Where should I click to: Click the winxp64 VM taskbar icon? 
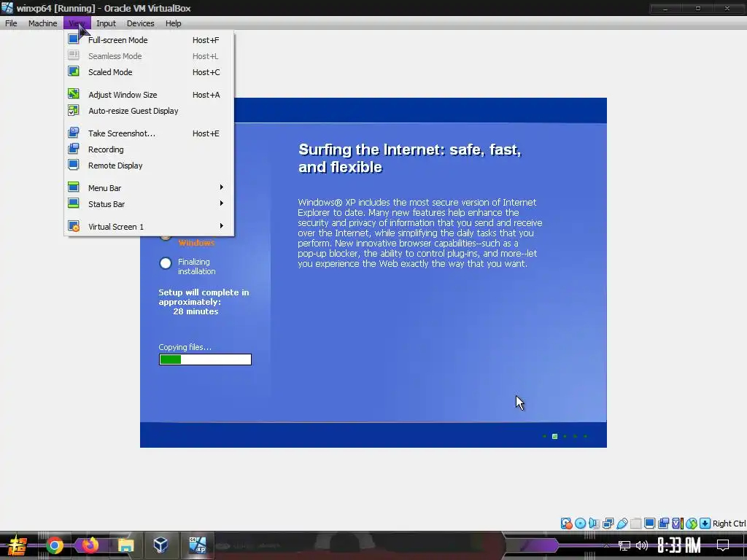[197, 545]
